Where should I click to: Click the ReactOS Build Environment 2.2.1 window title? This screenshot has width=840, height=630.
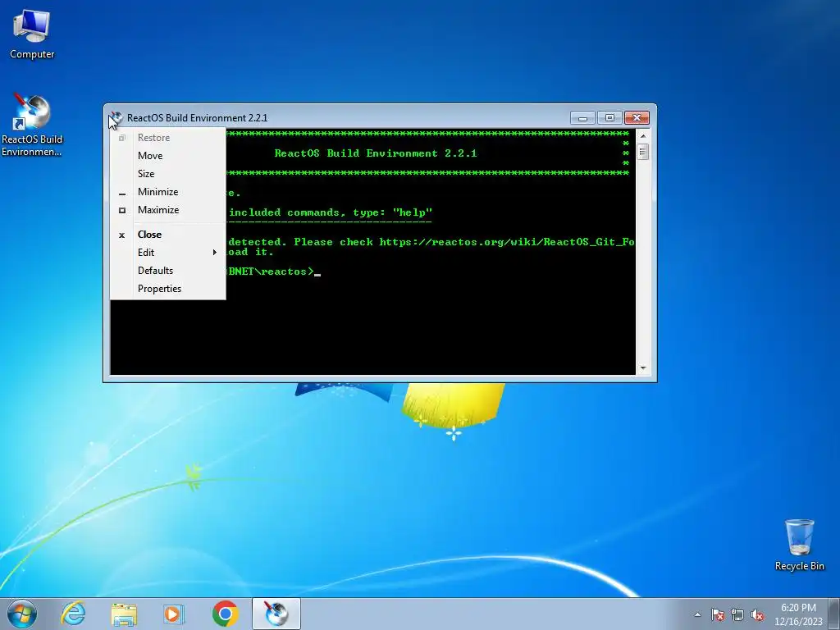click(x=197, y=118)
